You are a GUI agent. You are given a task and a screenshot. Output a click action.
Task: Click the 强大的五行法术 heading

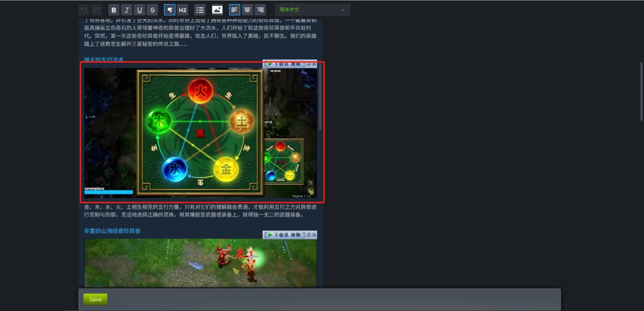pyautogui.click(x=104, y=59)
